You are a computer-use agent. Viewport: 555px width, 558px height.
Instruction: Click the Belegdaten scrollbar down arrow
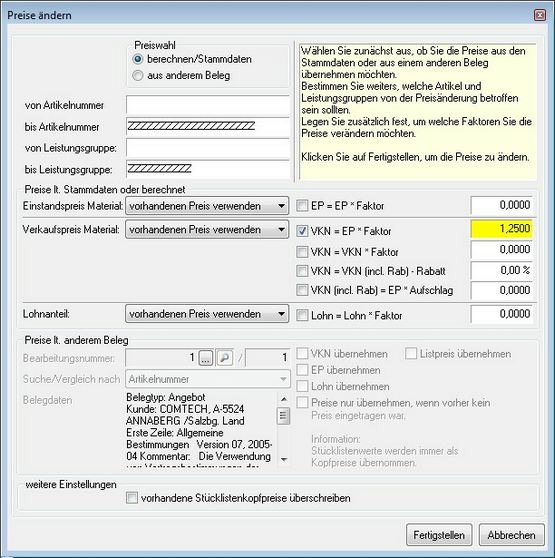[x=284, y=459]
